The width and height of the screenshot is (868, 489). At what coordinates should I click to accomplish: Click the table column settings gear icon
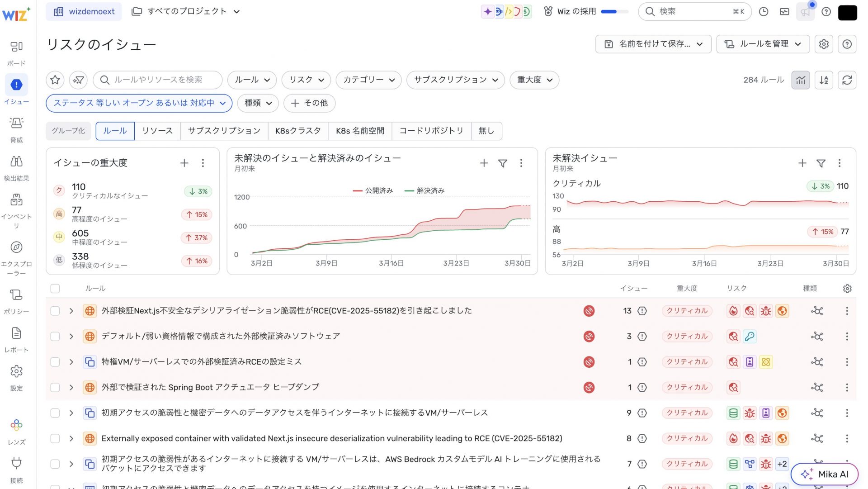pyautogui.click(x=847, y=289)
